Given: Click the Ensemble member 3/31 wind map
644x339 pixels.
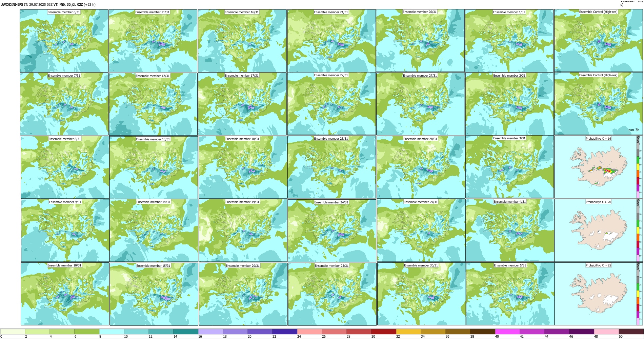Looking at the screenshot, I should 509,167.
